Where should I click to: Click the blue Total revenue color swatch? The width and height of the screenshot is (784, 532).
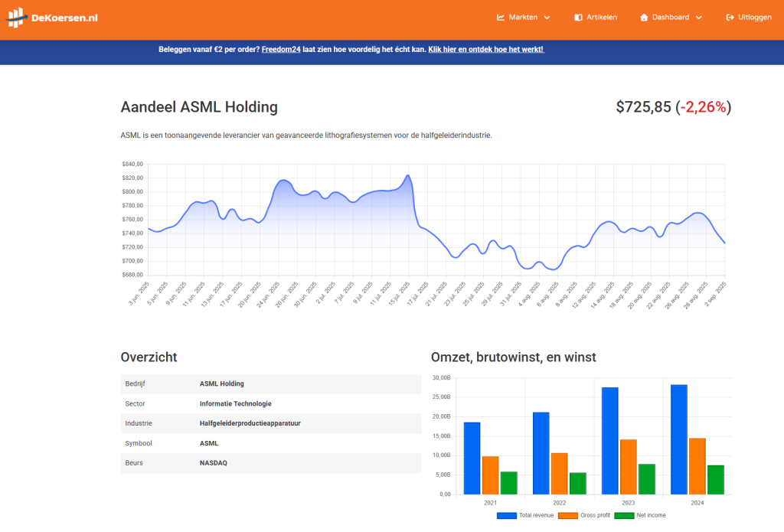point(506,515)
